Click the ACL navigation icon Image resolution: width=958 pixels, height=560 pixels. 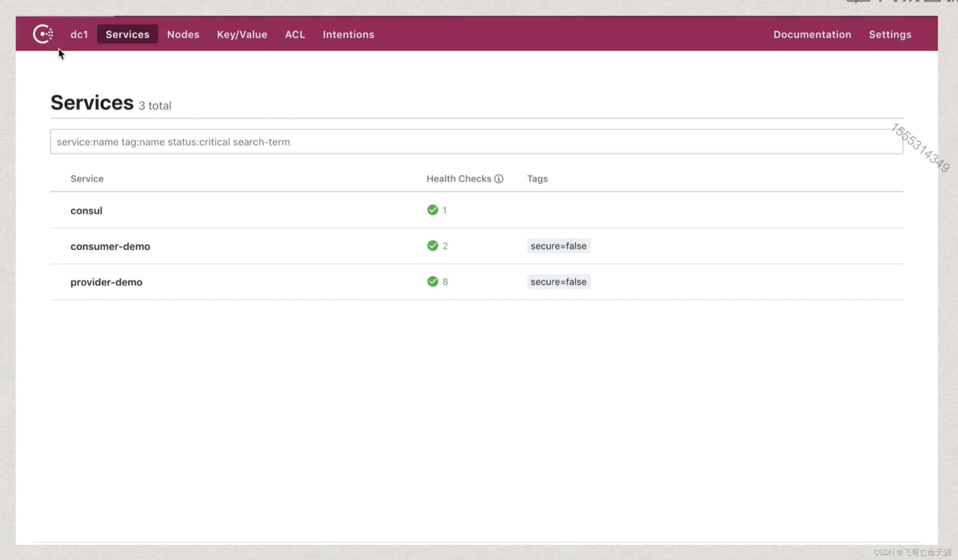294,34
